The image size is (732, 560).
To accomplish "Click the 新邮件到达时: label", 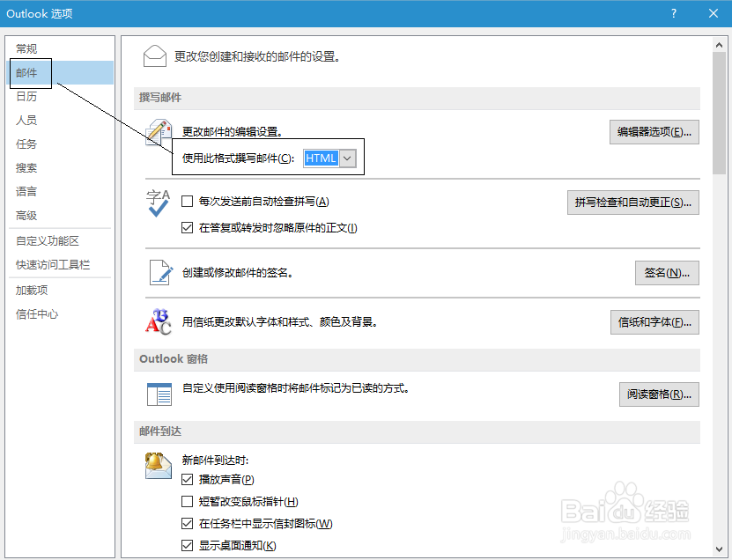I will pos(215,461).
